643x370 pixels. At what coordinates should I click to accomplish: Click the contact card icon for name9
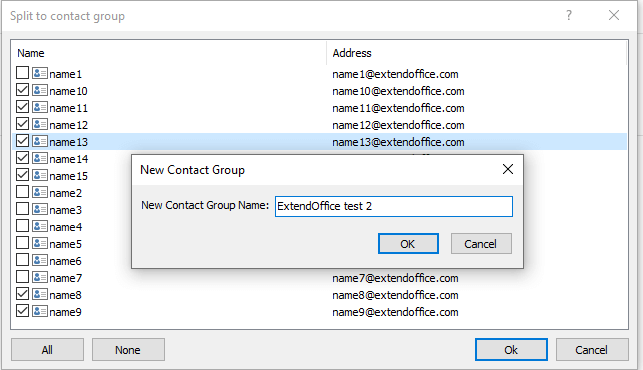click(x=40, y=311)
